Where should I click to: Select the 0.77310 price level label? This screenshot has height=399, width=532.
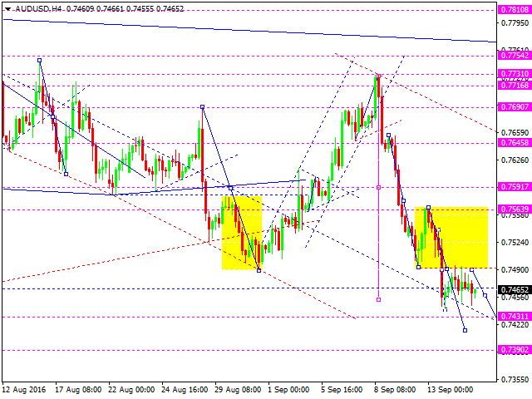[515, 74]
